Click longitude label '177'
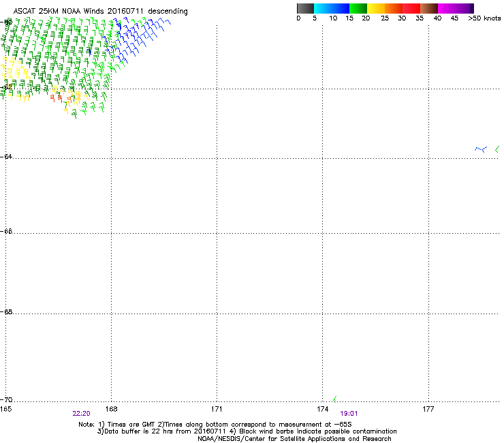 [x=428, y=409]
